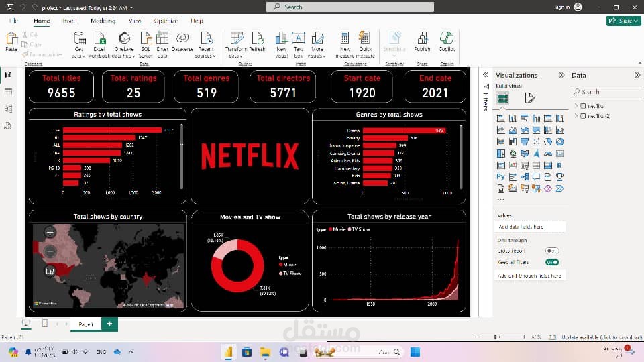Click the Data pane Search field

pos(606,92)
